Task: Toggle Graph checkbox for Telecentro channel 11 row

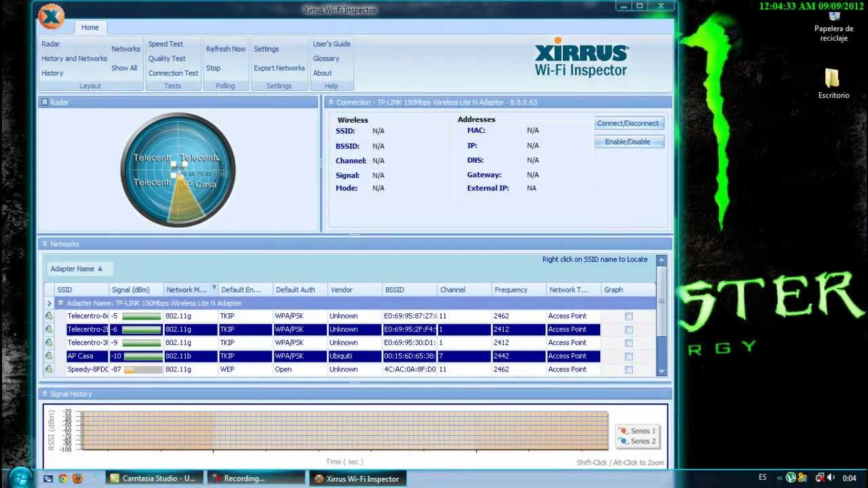Action: coord(629,317)
